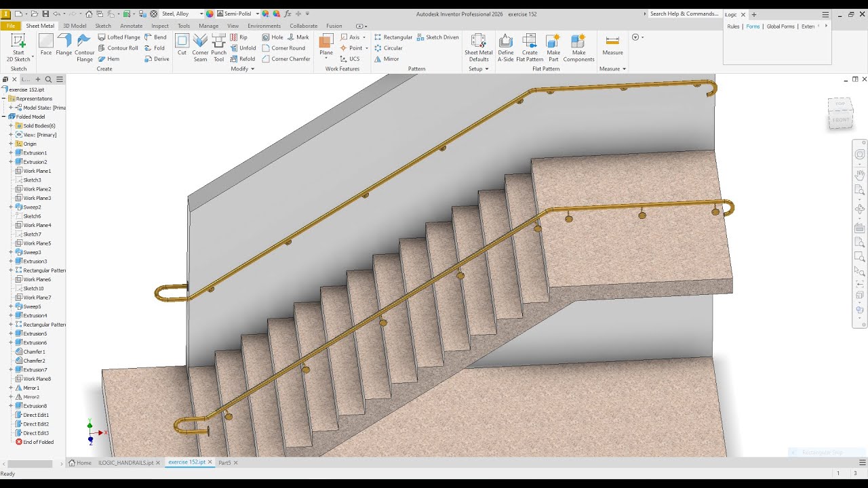Open the Environments tab
This screenshot has width=868, height=488.
tap(264, 26)
